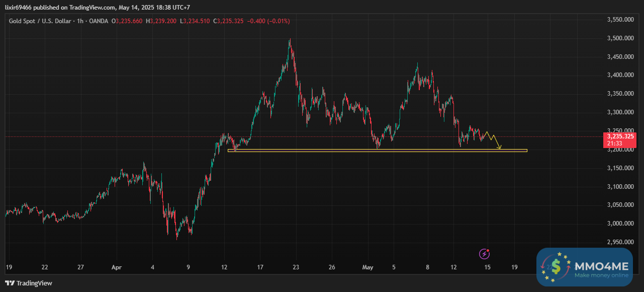The height and width of the screenshot is (292, 644).
Task: Click the red current price label 3,235.325
Action: coord(620,136)
